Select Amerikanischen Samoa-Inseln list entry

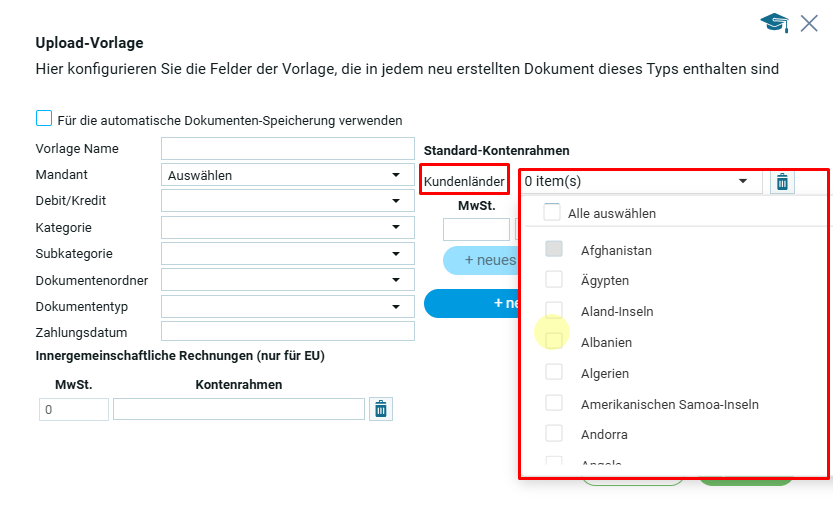(x=554, y=404)
